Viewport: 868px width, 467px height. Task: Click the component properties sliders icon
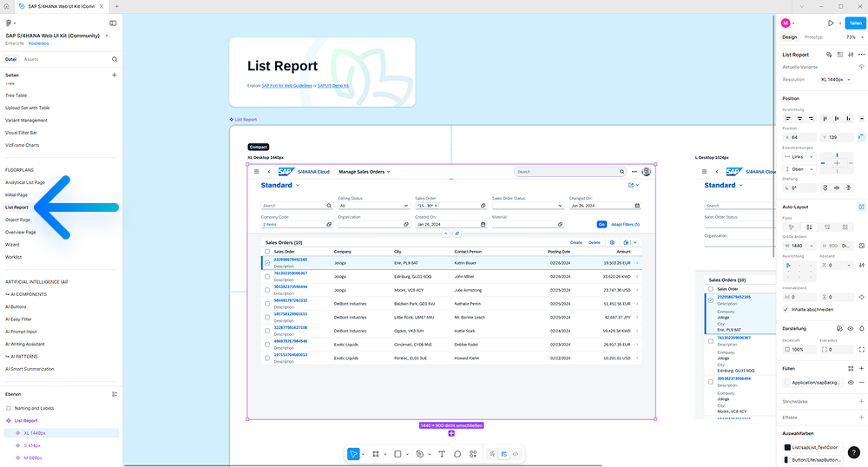pyautogui.click(x=851, y=55)
